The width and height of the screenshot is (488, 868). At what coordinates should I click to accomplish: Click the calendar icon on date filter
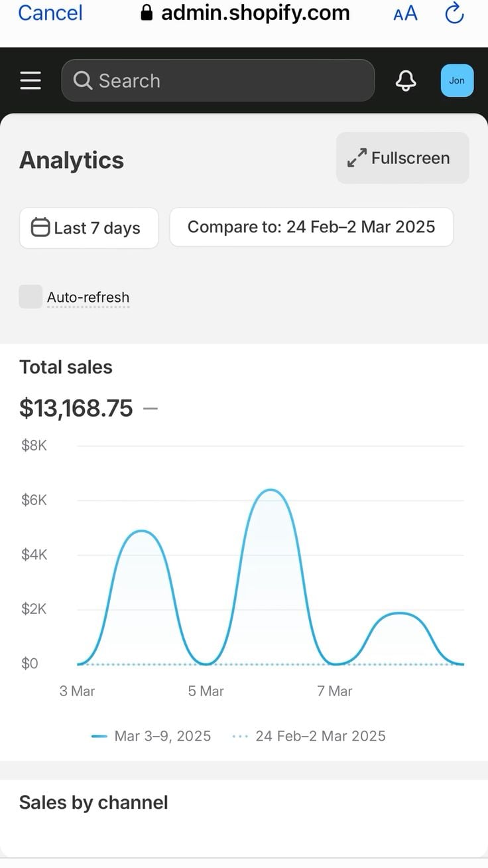point(41,227)
